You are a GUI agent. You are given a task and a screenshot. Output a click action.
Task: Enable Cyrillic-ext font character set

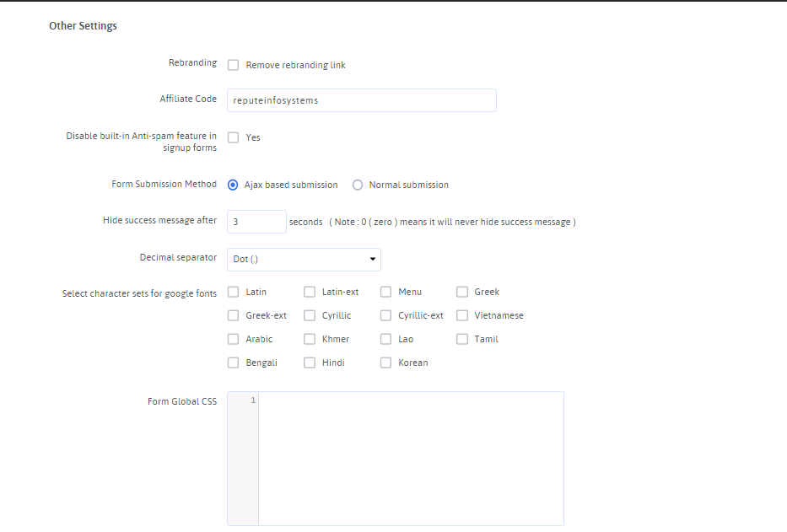[x=385, y=315]
